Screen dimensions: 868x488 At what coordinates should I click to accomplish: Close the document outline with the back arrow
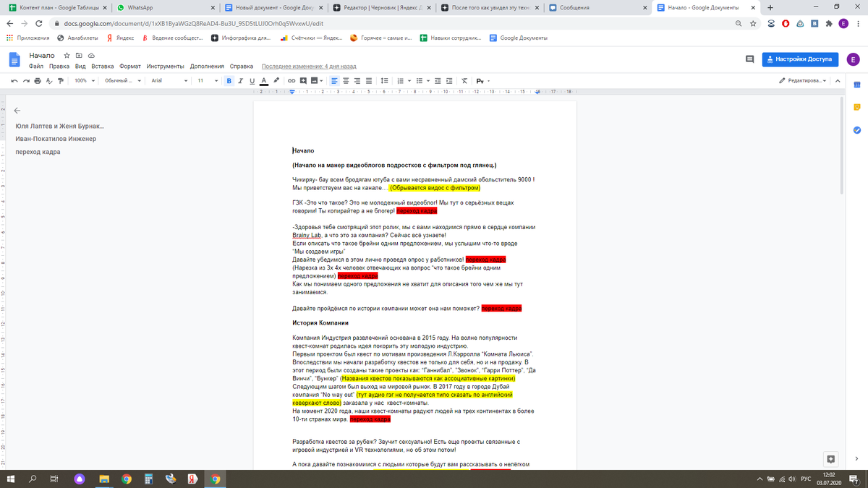17,111
